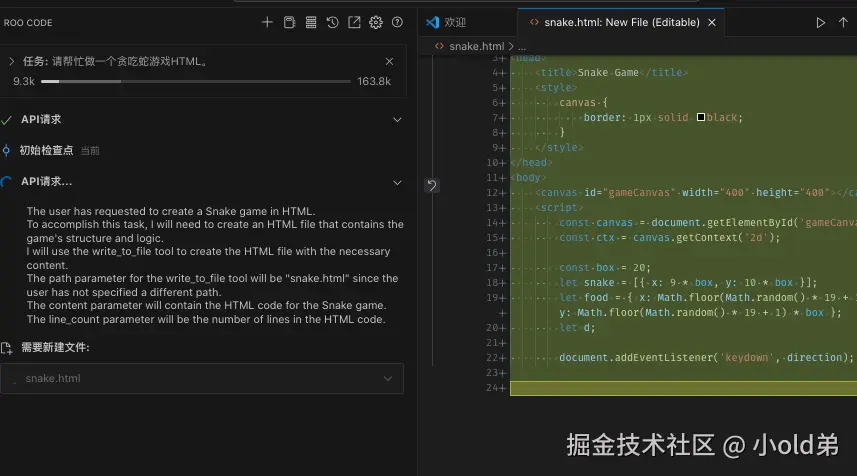
Task: Open the task history clock icon
Action: [x=332, y=22]
